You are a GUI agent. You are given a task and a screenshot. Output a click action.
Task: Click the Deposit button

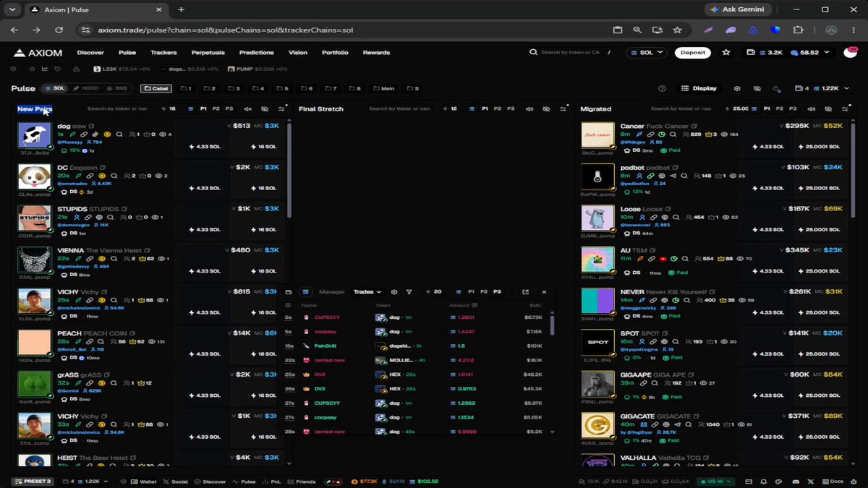(x=693, y=53)
